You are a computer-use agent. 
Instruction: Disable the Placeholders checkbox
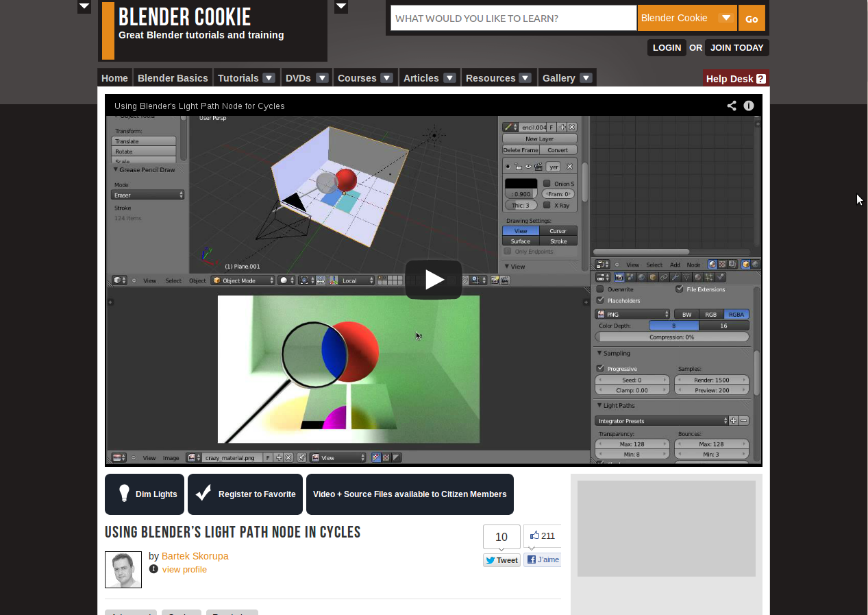[599, 300]
